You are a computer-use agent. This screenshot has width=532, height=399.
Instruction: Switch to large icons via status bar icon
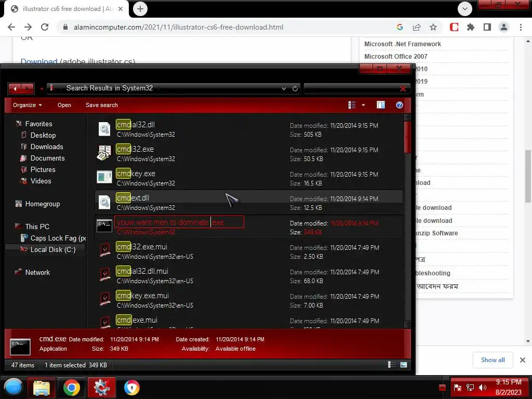403,365
